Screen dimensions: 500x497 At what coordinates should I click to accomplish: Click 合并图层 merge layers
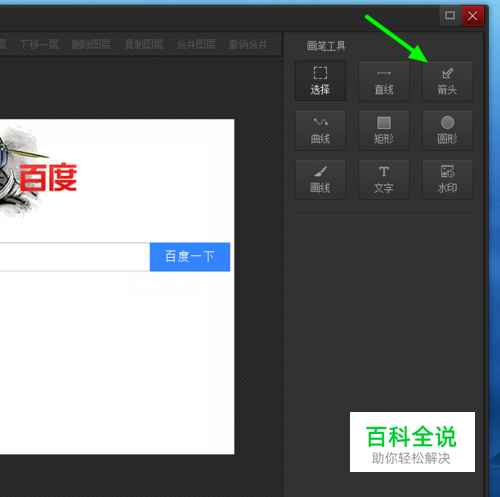pyautogui.click(x=196, y=44)
